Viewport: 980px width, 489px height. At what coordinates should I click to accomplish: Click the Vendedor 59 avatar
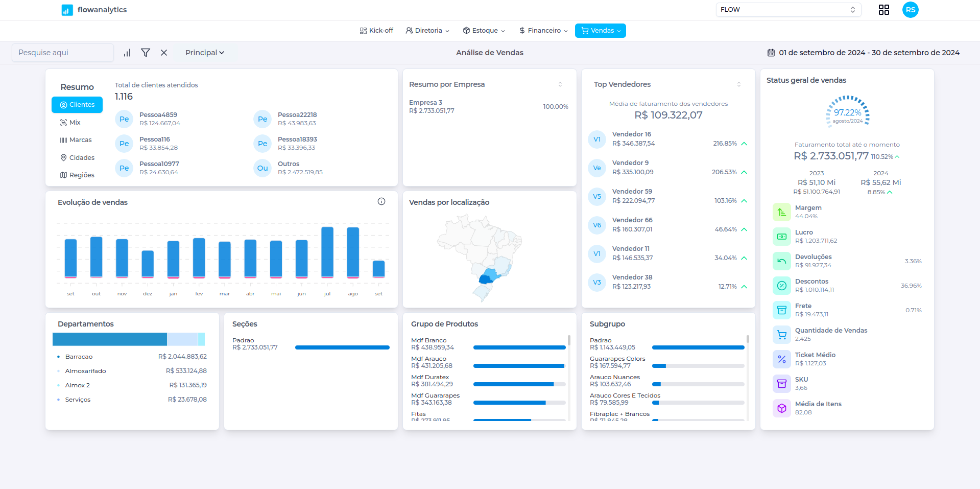(597, 196)
